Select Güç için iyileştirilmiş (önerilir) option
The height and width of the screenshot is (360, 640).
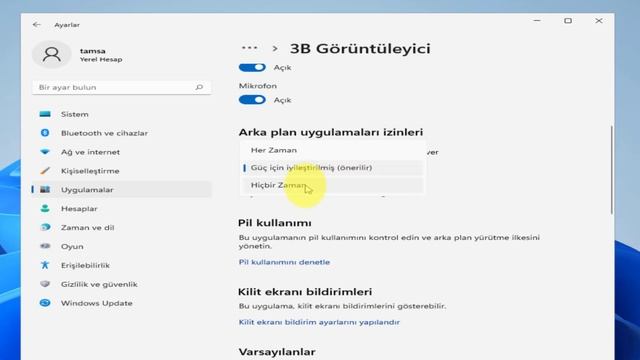(x=332, y=167)
